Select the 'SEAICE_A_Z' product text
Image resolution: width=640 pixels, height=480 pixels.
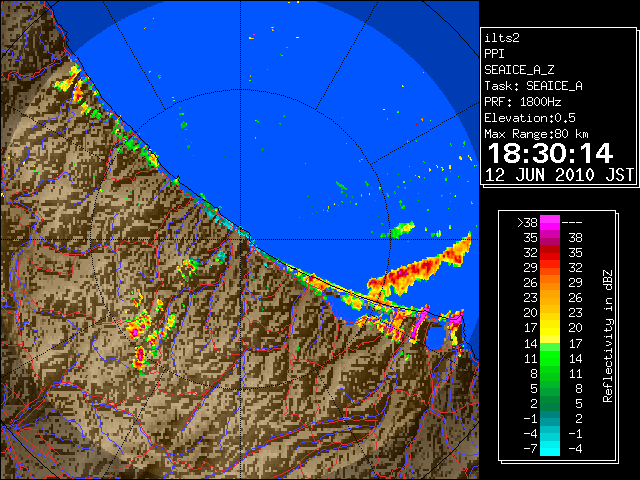[x=519, y=70]
